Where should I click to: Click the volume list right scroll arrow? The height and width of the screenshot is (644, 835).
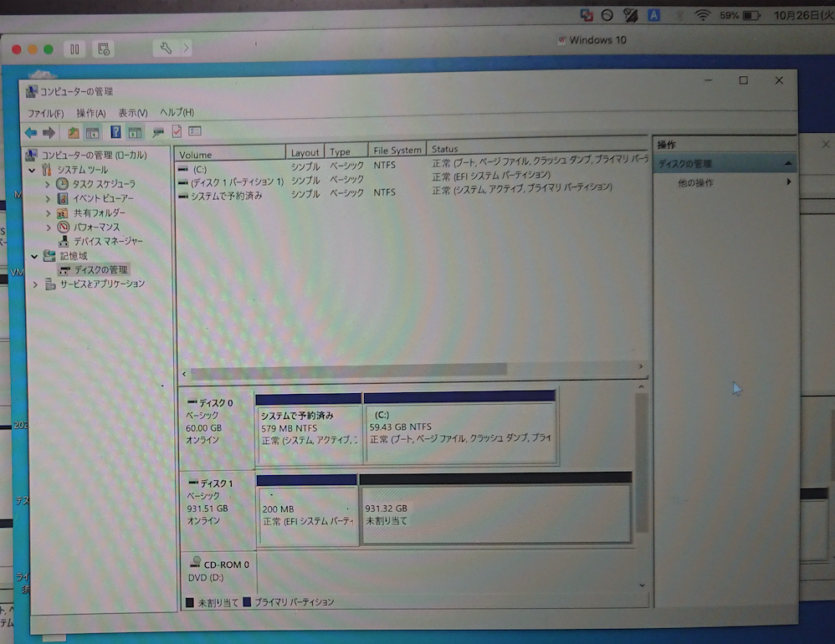(x=641, y=366)
